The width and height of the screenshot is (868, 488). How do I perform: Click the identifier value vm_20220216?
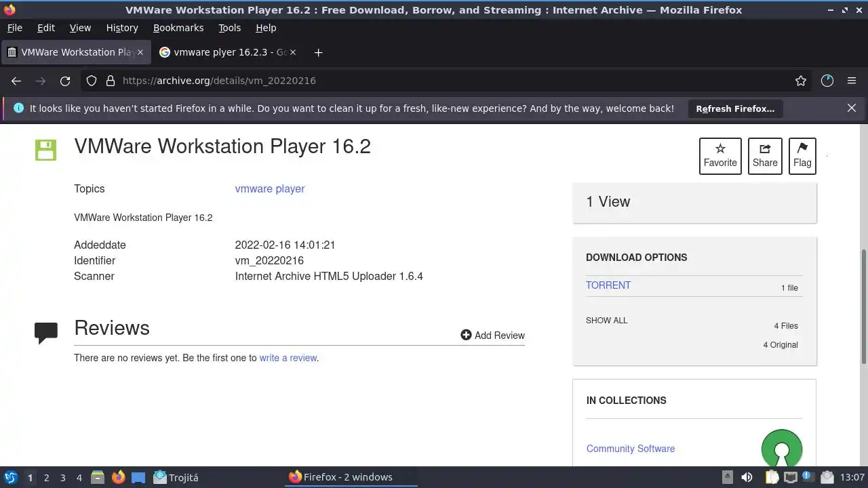click(x=269, y=261)
